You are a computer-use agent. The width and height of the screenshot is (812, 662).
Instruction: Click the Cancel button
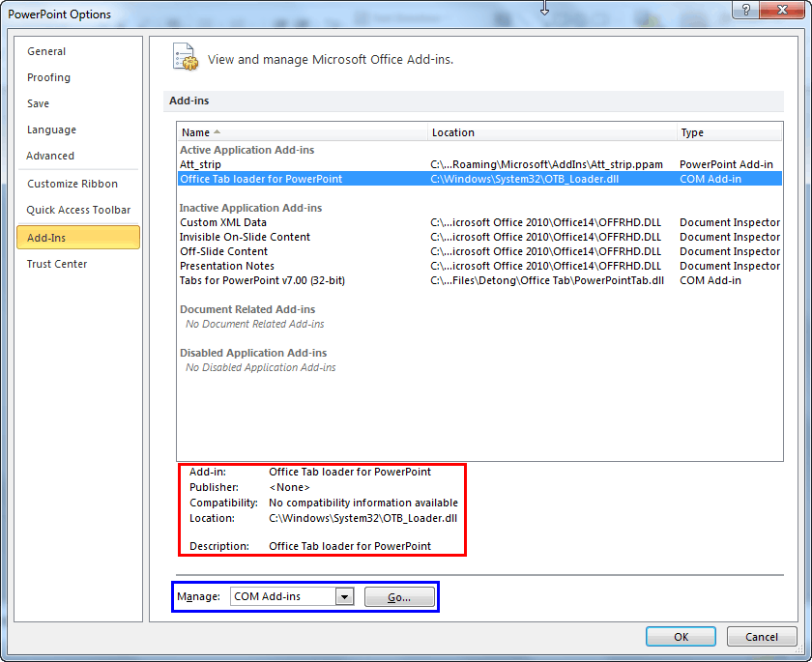(762, 637)
